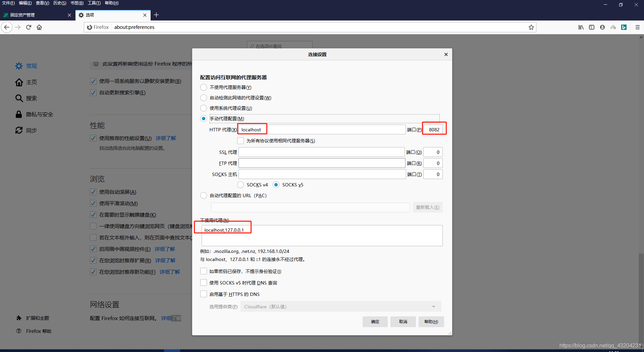Click the FTP 代理 host field
The width and height of the screenshot is (644, 352).
tap(322, 163)
